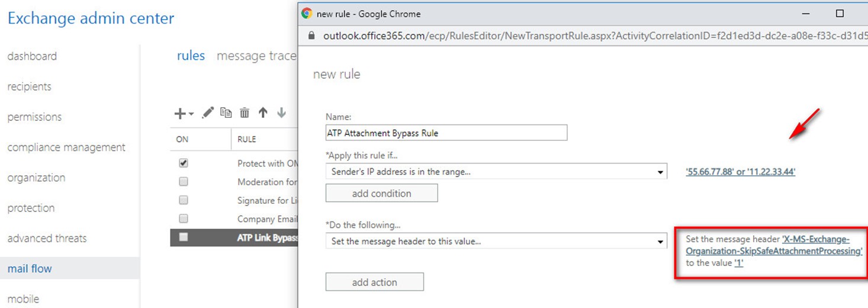Click the edit pencil icon in rules toolbar
Image resolution: width=868 pixels, height=308 pixels.
(x=208, y=113)
